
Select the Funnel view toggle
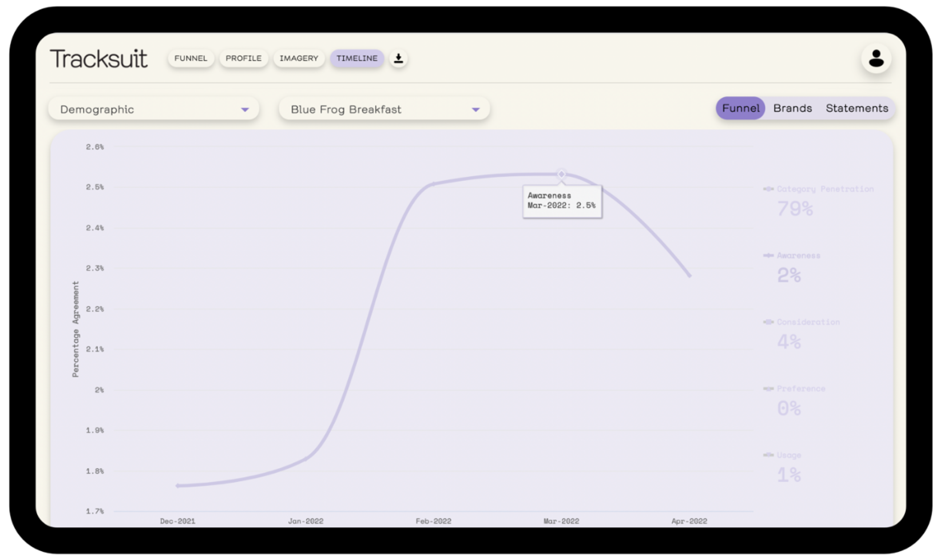click(x=740, y=108)
